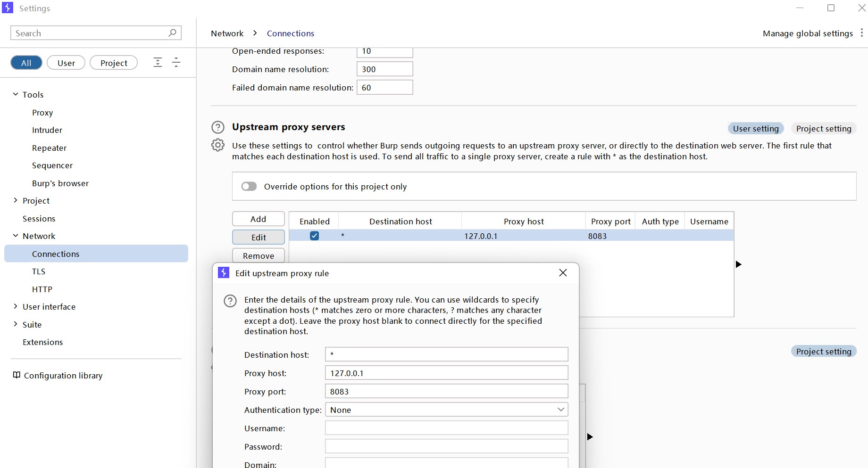868x468 pixels.
Task: Open help for Upstream proxy servers
Action: click(218, 127)
